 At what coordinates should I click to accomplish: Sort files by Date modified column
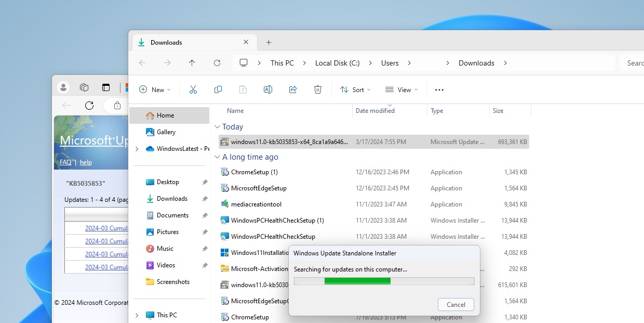tap(375, 111)
